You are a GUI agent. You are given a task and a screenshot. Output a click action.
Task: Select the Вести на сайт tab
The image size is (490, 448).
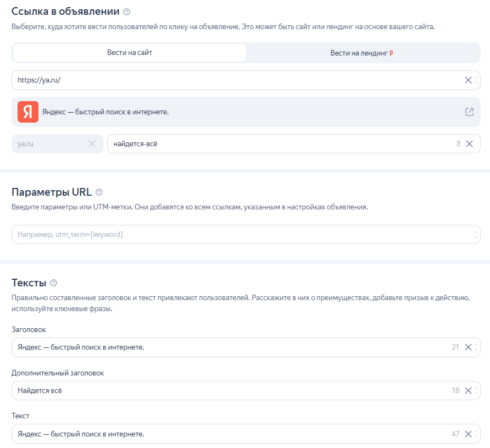coord(130,53)
